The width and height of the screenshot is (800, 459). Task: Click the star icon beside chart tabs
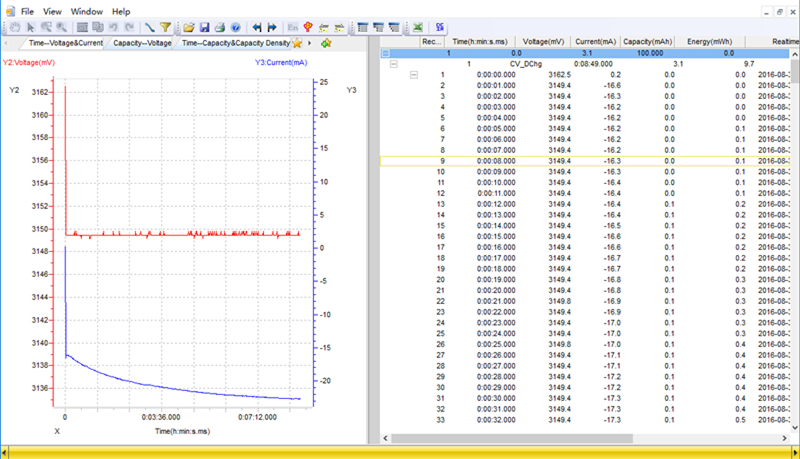(297, 43)
